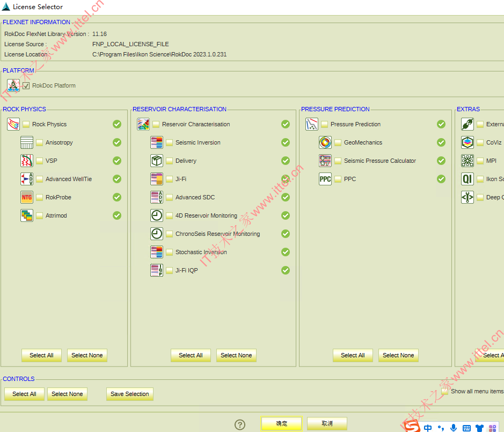Screen dimensions: 504x432
Task: Enable the CoViz checkbox
Action: pos(480,142)
